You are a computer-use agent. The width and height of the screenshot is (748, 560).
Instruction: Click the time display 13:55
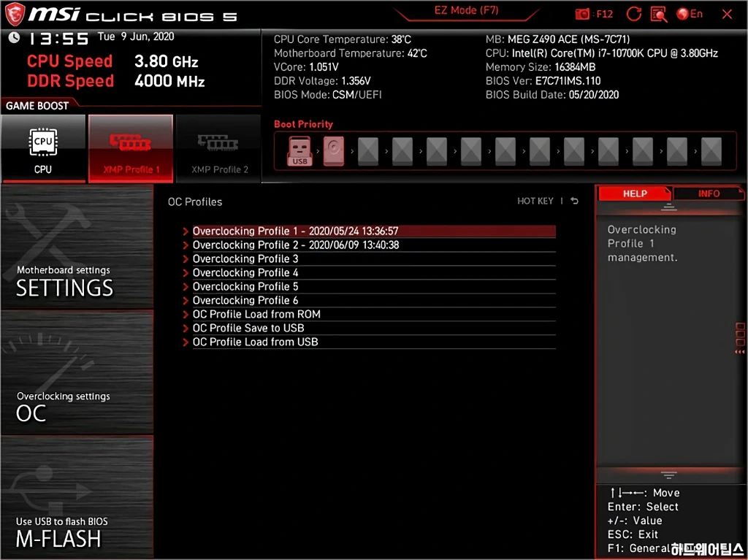(x=59, y=38)
